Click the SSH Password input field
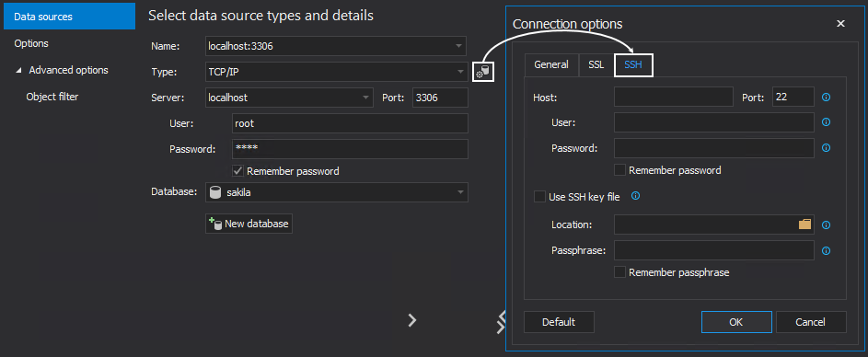The height and width of the screenshot is (357, 868). point(714,148)
